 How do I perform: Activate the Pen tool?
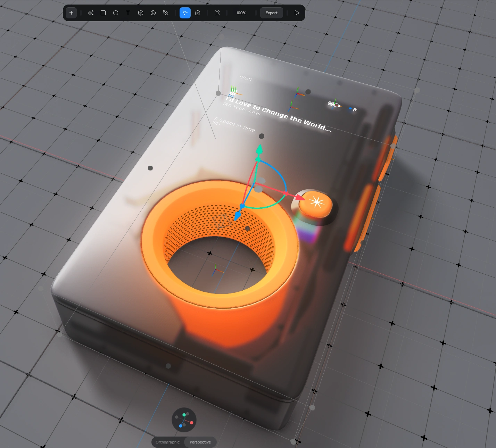(165, 13)
